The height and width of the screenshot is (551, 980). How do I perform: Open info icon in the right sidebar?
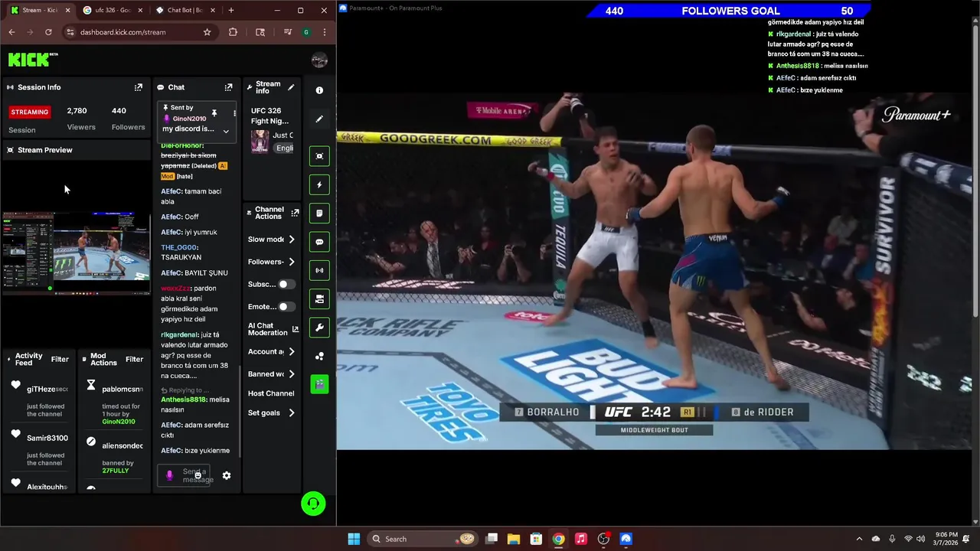(x=319, y=90)
